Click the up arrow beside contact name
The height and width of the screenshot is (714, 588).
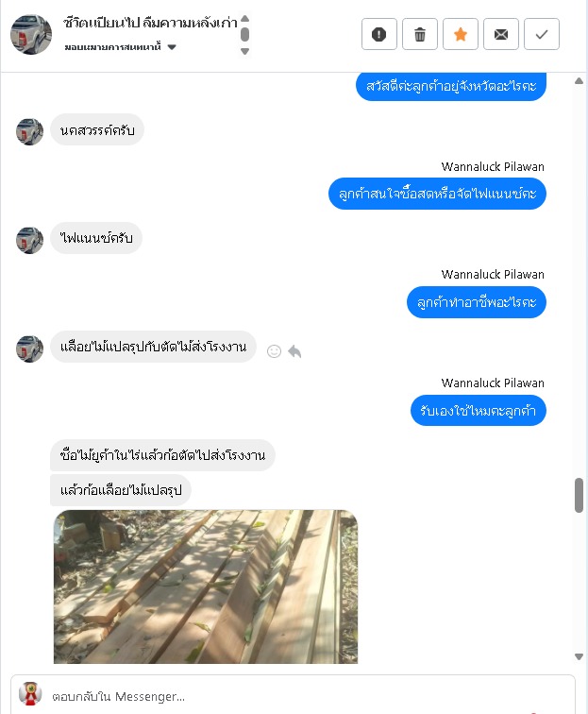pyautogui.click(x=244, y=19)
